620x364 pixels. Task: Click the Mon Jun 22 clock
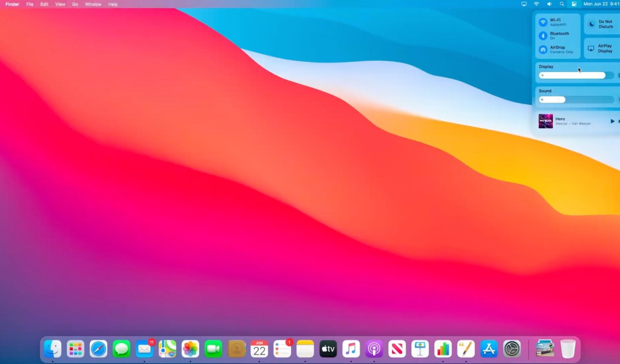602,4
